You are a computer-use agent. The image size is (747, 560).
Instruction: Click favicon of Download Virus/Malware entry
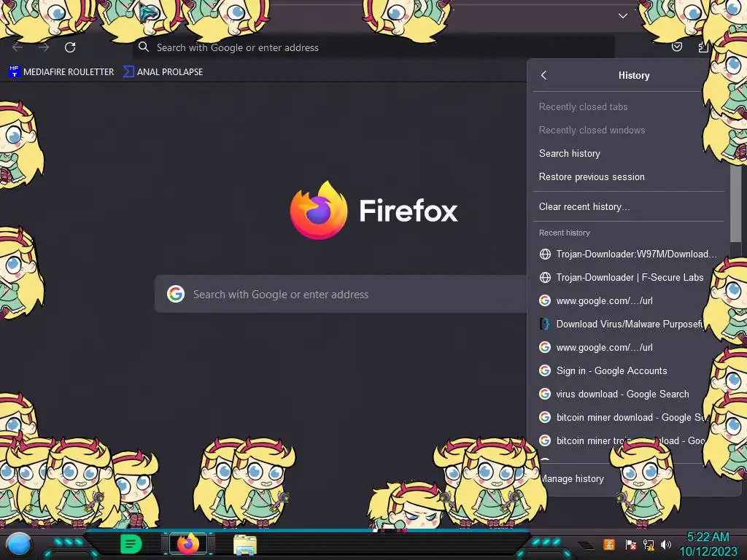[x=545, y=324]
